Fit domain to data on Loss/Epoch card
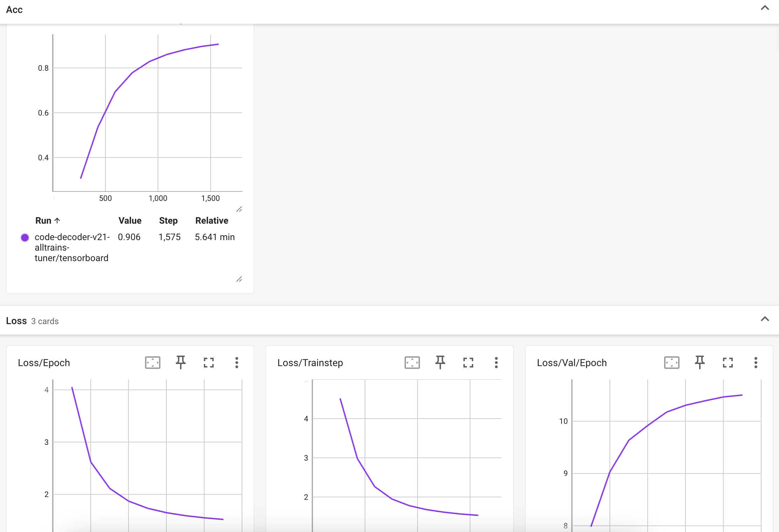The width and height of the screenshot is (779, 532). pyautogui.click(x=153, y=363)
